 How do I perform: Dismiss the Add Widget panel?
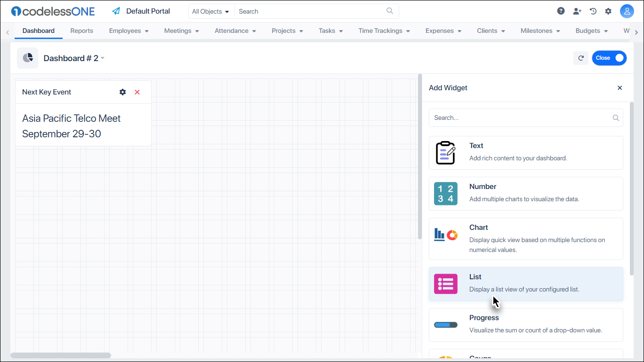(x=620, y=87)
